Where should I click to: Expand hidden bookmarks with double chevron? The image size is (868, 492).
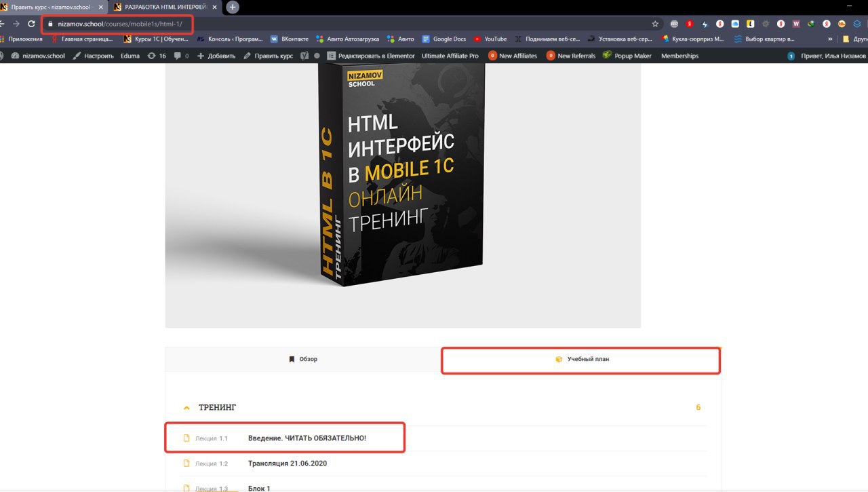pos(830,39)
